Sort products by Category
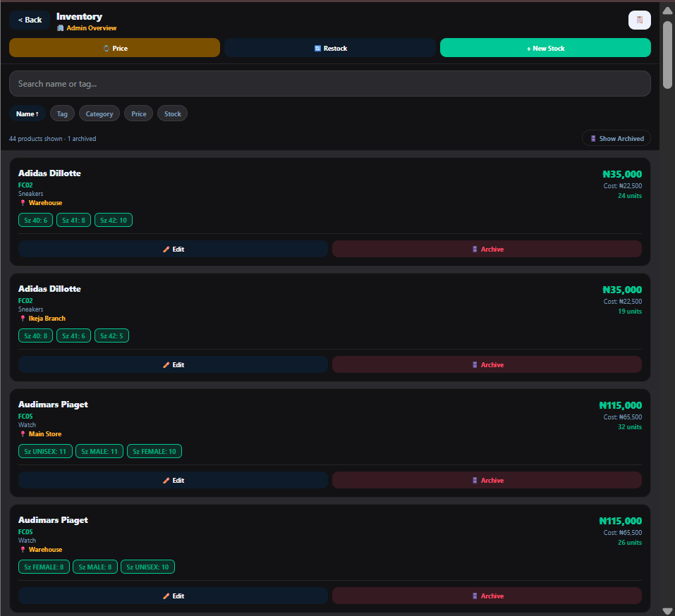 click(99, 113)
